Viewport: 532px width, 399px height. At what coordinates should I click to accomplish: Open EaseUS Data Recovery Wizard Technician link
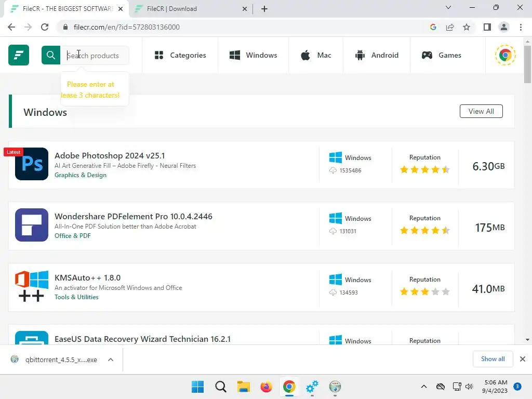click(142, 339)
